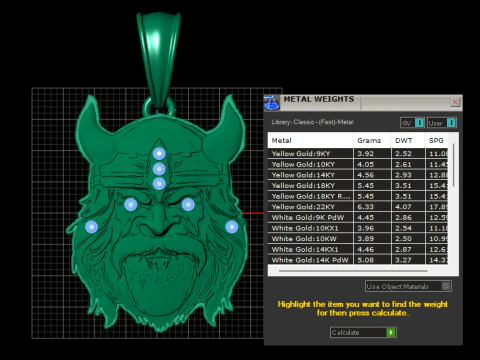480x360 pixels.
Task: Click the 2.86 DWT cell
Action: point(408,217)
